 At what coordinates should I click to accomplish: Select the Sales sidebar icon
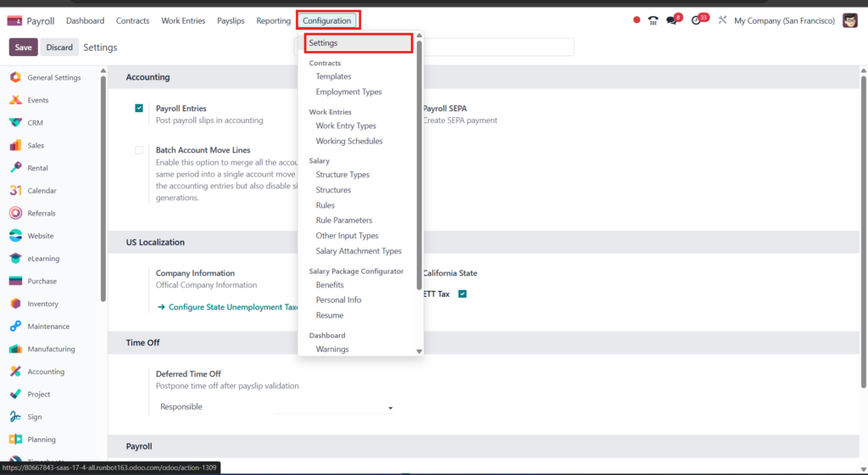coord(15,146)
